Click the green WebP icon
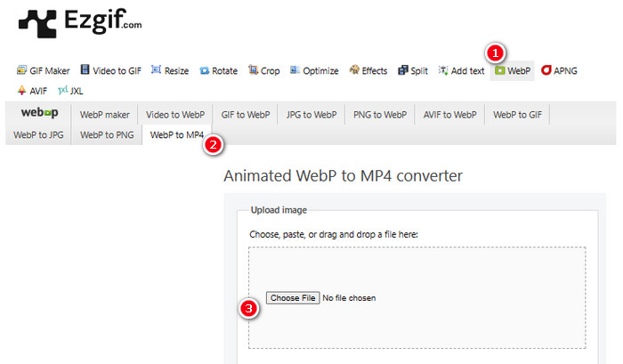Screen dimensions: 623x364 (x=499, y=70)
